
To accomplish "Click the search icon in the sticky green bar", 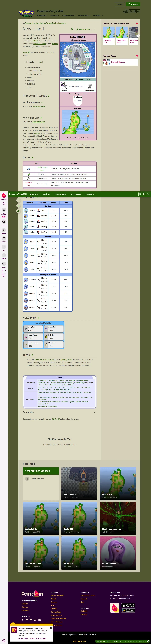I will tap(140, 194).
